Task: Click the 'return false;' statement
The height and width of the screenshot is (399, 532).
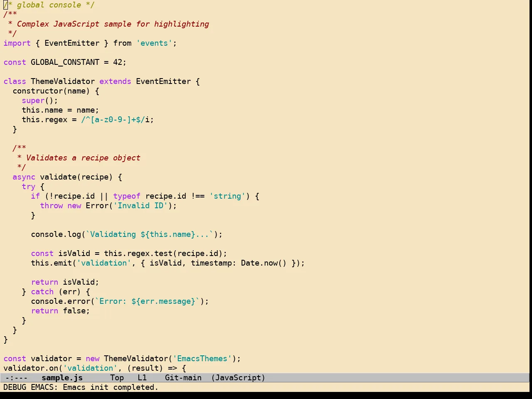Action: point(60,311)
